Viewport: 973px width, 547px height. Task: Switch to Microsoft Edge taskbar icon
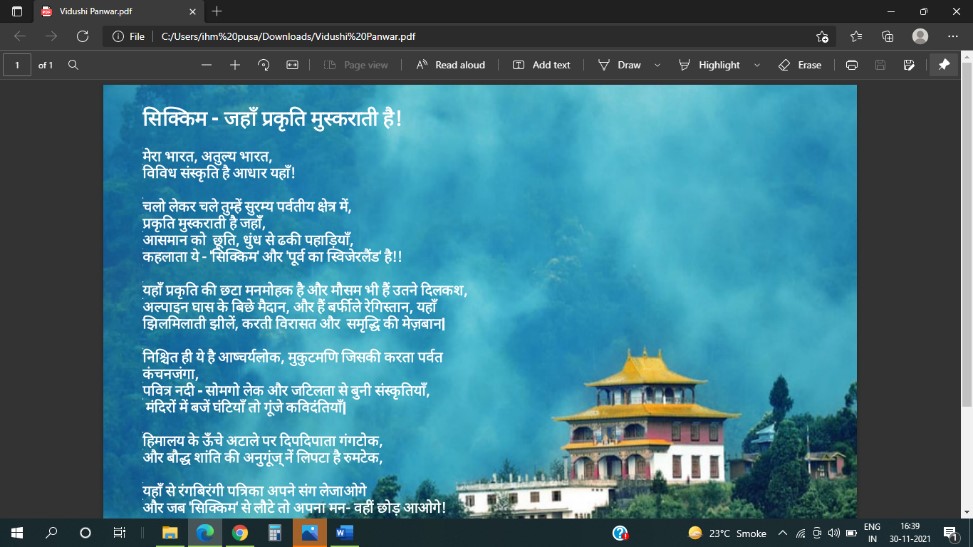[205, 533]
